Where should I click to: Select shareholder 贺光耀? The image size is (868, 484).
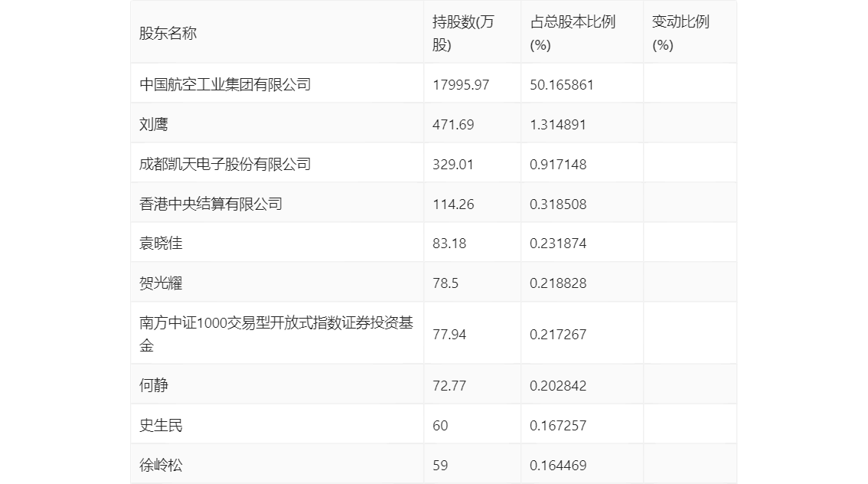coord(161,283)
